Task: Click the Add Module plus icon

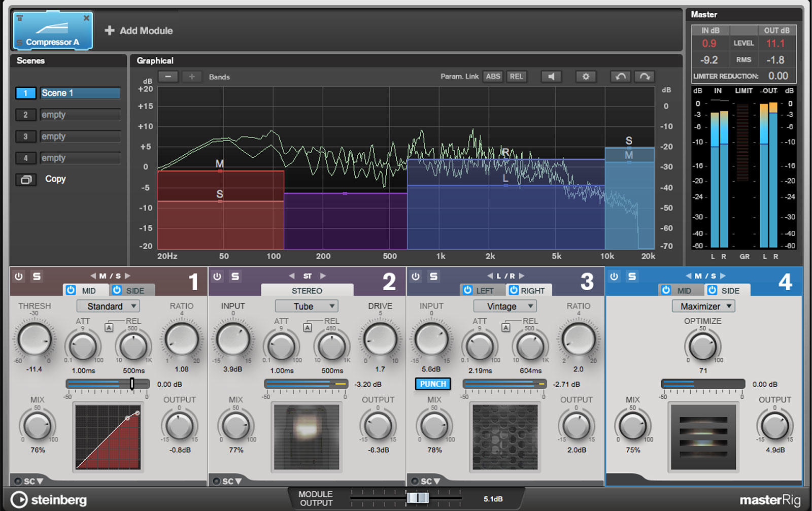Action: click(109, 30)
